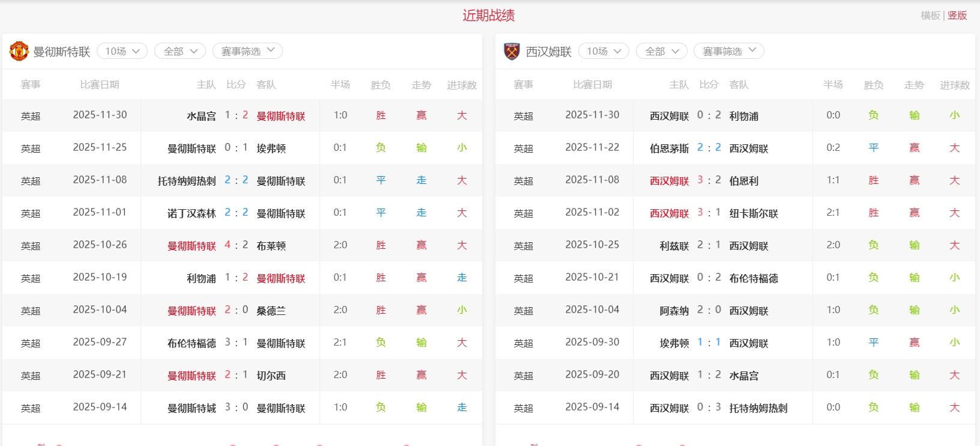Expand the 全部 filter for Manchester United

pos(180,51)
